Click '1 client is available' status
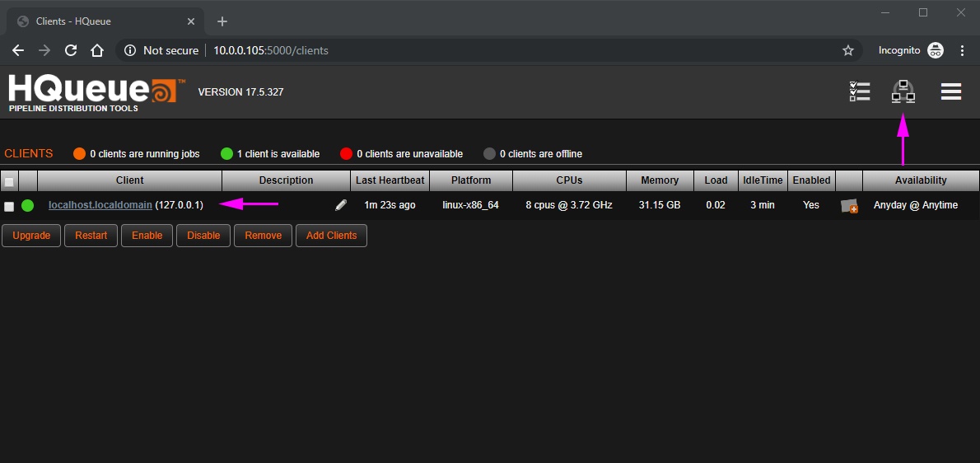This screenshot has width=980, height=463. (270, 154)
